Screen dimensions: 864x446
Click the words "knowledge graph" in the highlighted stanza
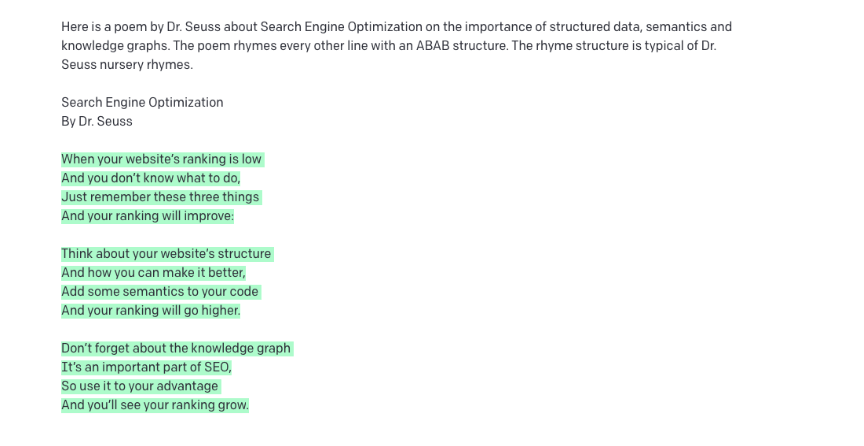tap(241, 348)
